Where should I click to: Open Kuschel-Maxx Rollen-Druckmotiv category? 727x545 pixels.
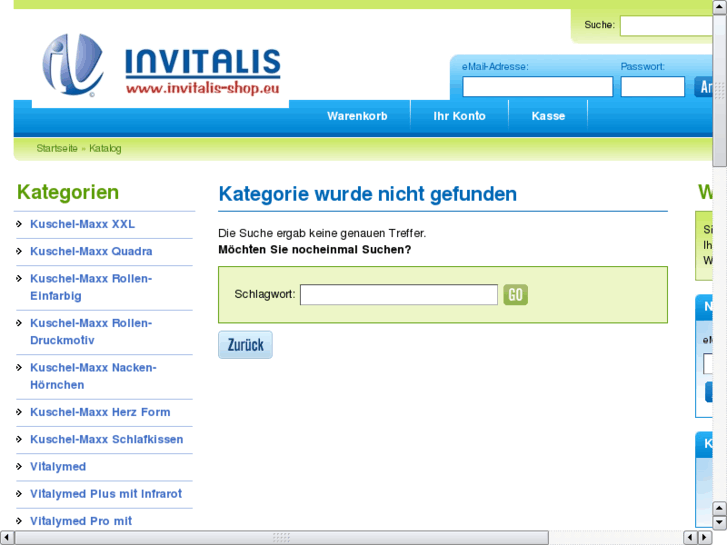[x=91, y=332]
